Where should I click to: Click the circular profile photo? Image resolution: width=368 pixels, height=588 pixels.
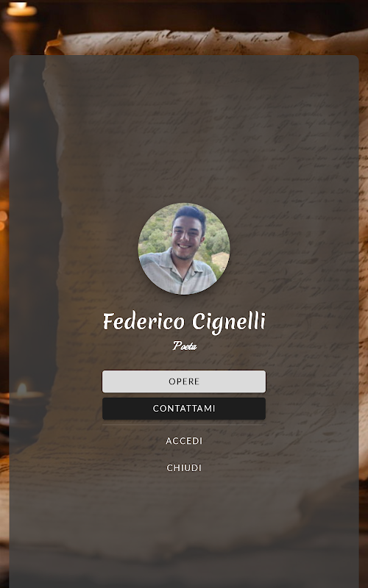point(183,248)
